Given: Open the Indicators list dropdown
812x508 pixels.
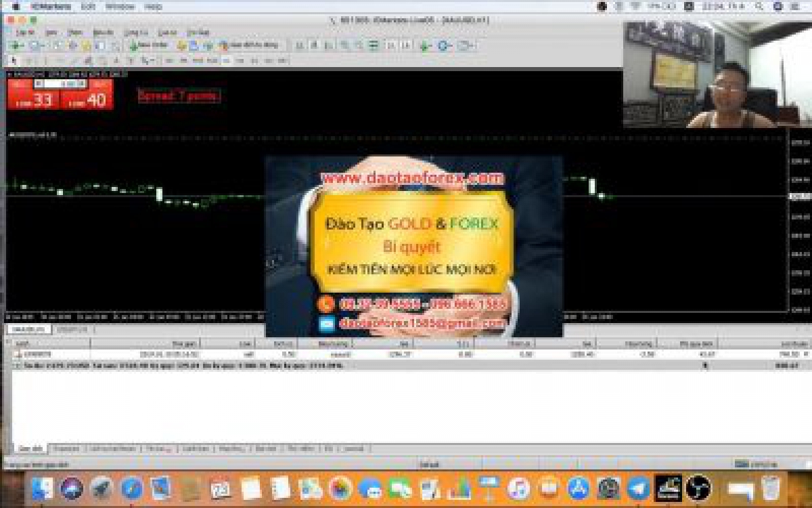Looking at the screenshot, I should 425,45.
